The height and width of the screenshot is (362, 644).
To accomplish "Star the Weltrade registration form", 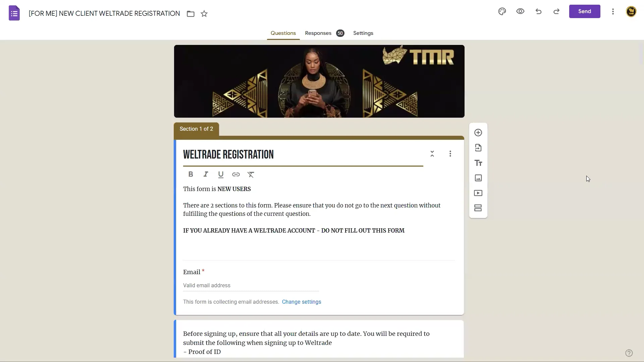I will 204,14.
